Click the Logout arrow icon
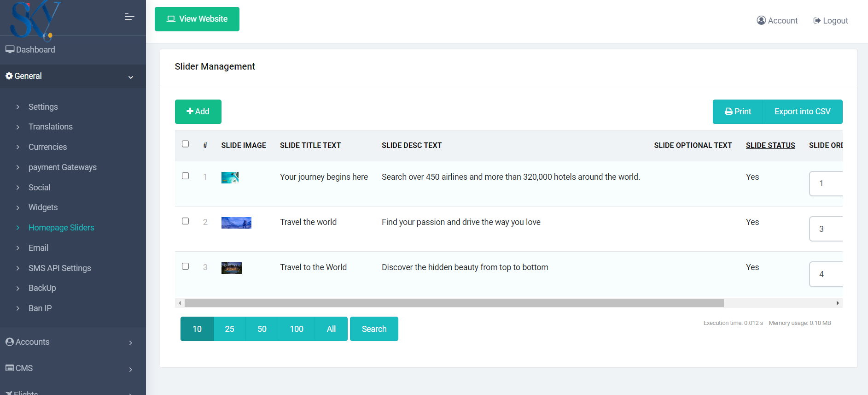Image resolution: width=868 pixels, height=395 pixels. click(817, 21)
